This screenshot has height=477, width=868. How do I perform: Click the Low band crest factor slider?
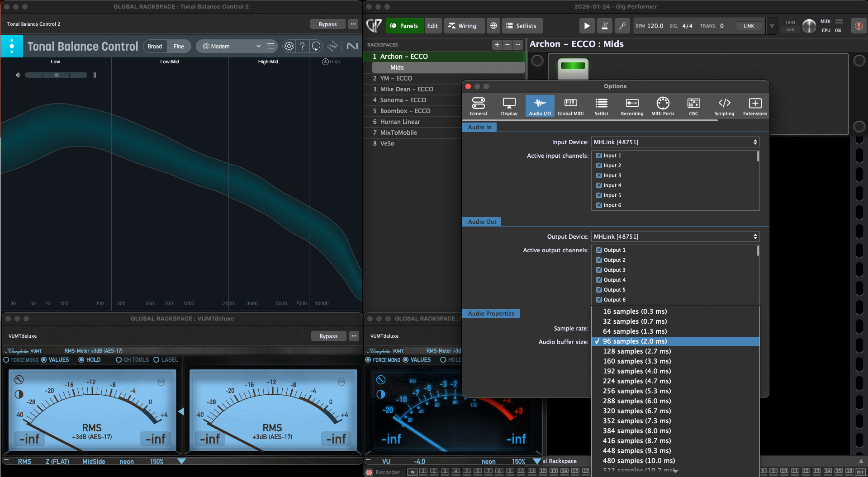pyautogui.click(x=56, y=75)
